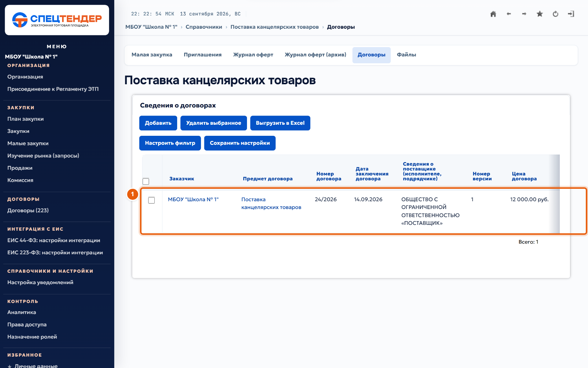Tick the select-all checkbox in table header

[x=146, y=181]
